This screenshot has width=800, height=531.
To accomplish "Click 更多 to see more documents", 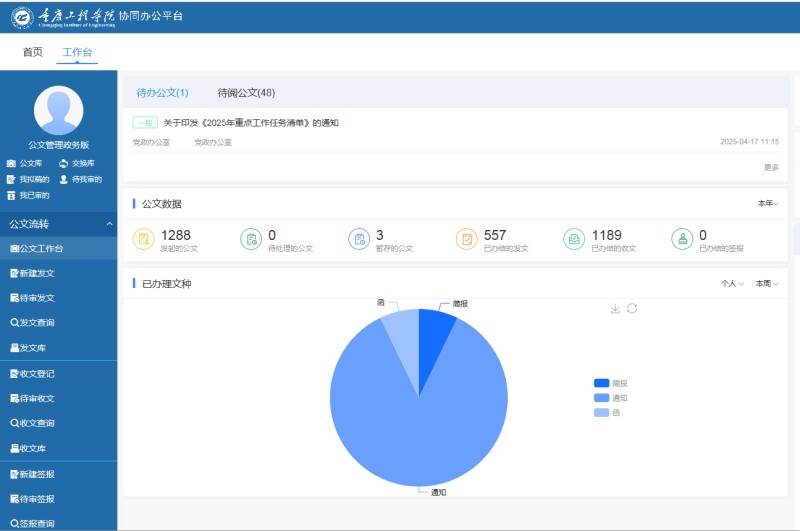I will click(x=771, y=167).
